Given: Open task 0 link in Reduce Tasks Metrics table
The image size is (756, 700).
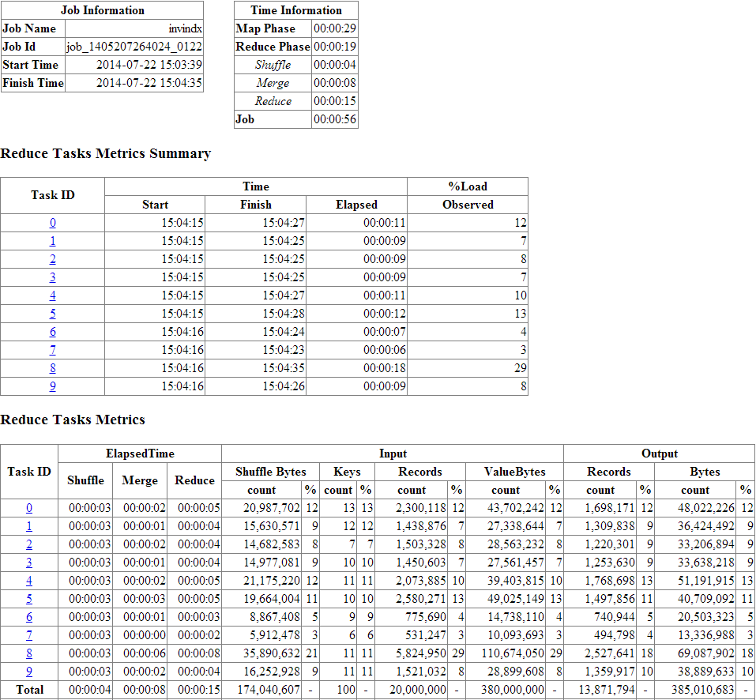Looking at the screenshot, I should click(29, 508).
